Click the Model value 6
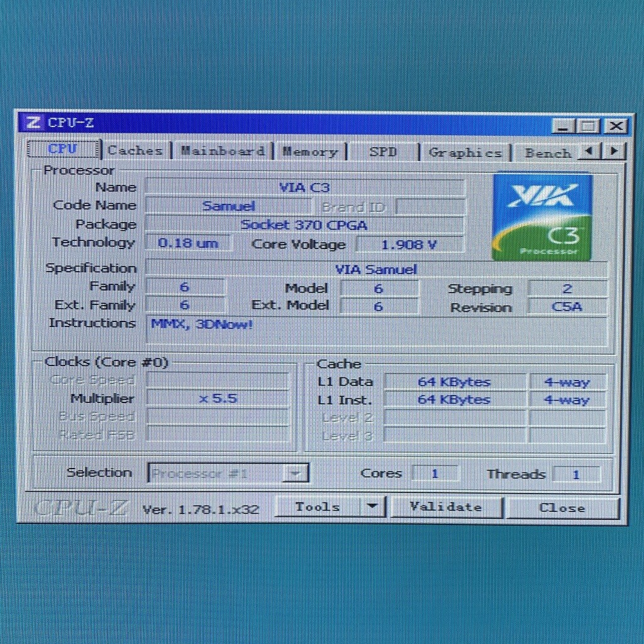 [x=379, y=288]
